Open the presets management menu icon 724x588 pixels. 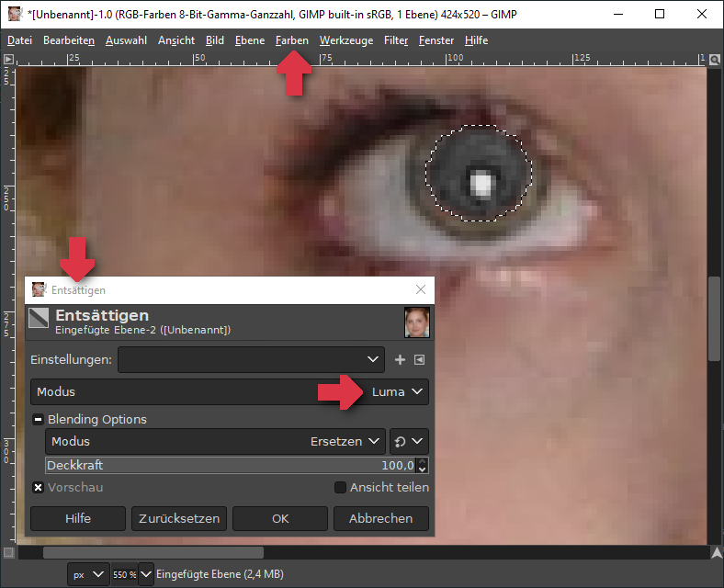(x=419, y=360)
